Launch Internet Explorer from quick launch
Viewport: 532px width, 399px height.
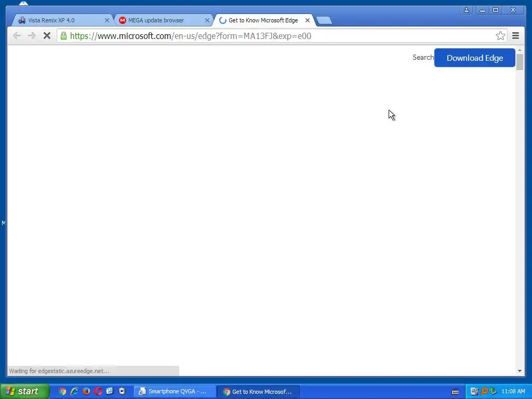coord(74,391)
